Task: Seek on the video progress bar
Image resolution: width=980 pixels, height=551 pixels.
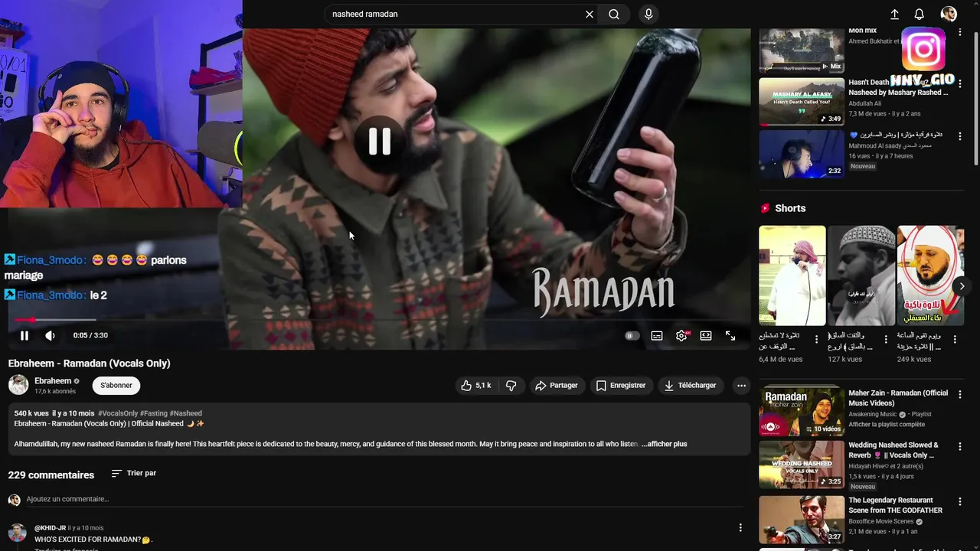Action: tap(379, 320)
